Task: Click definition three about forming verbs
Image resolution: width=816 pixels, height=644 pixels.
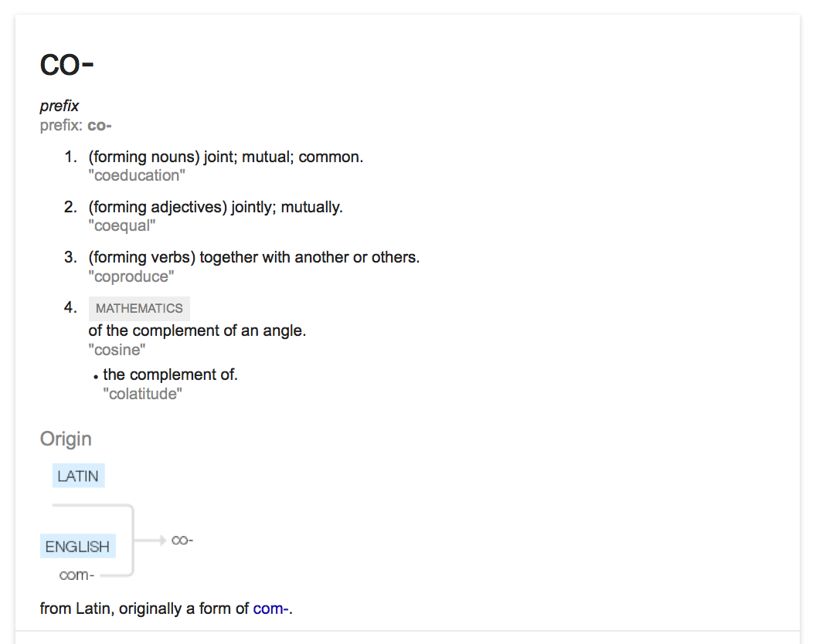Action: [254, 257]
